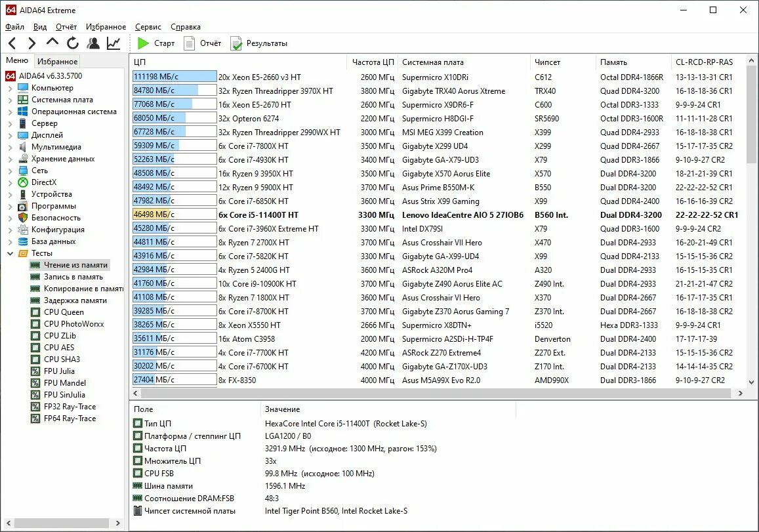
Task: Expand the Операционная система tree node
Action: pos(10,112)
